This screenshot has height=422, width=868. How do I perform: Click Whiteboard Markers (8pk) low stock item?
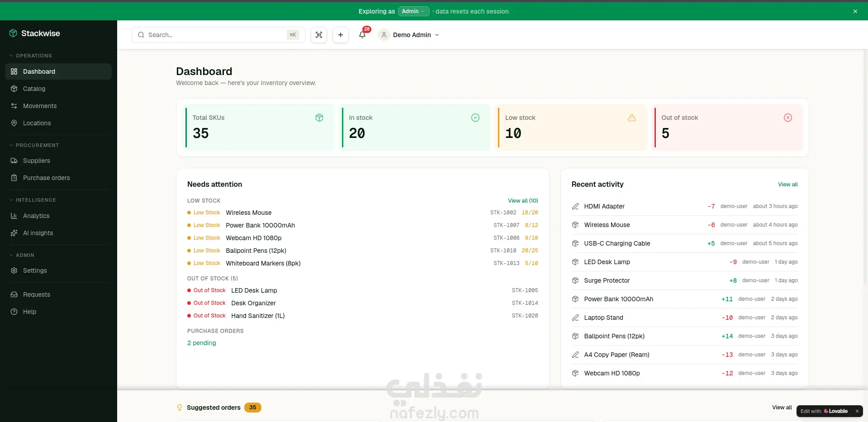click(x=363, y=263)
